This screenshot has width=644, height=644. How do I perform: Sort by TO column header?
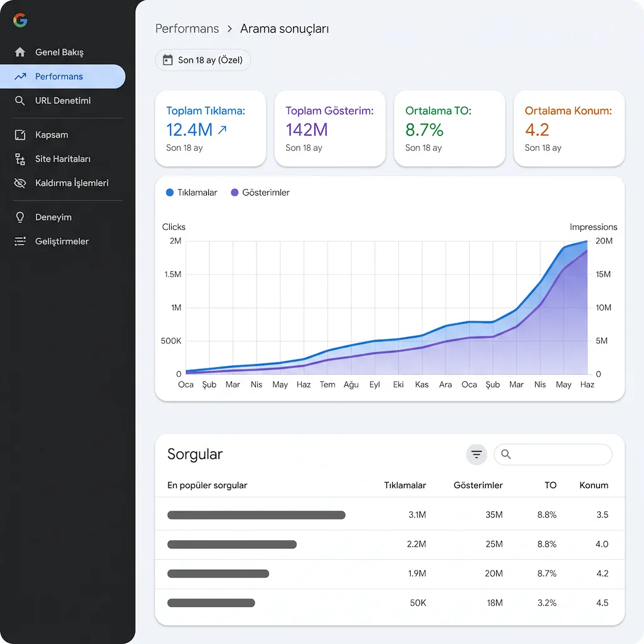point(550,485)
